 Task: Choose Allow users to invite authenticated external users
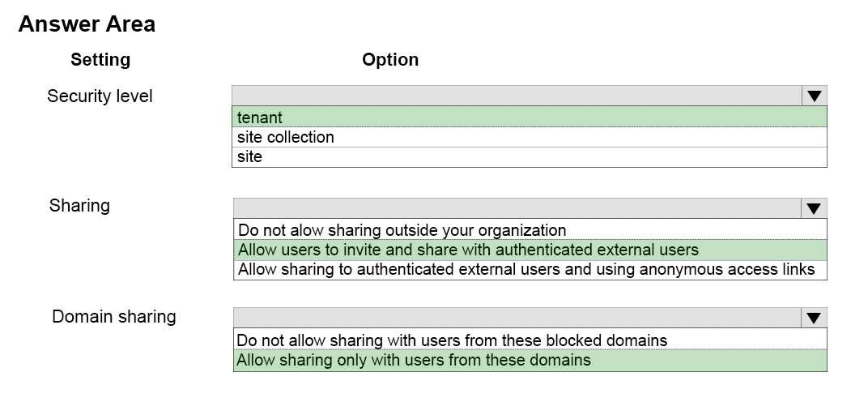[530, 250]
